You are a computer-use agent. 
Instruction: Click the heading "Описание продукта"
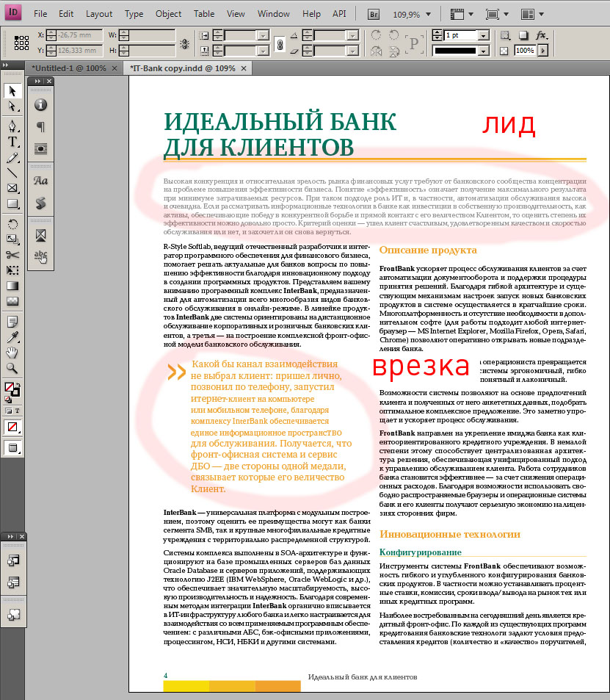click(428, 250)
